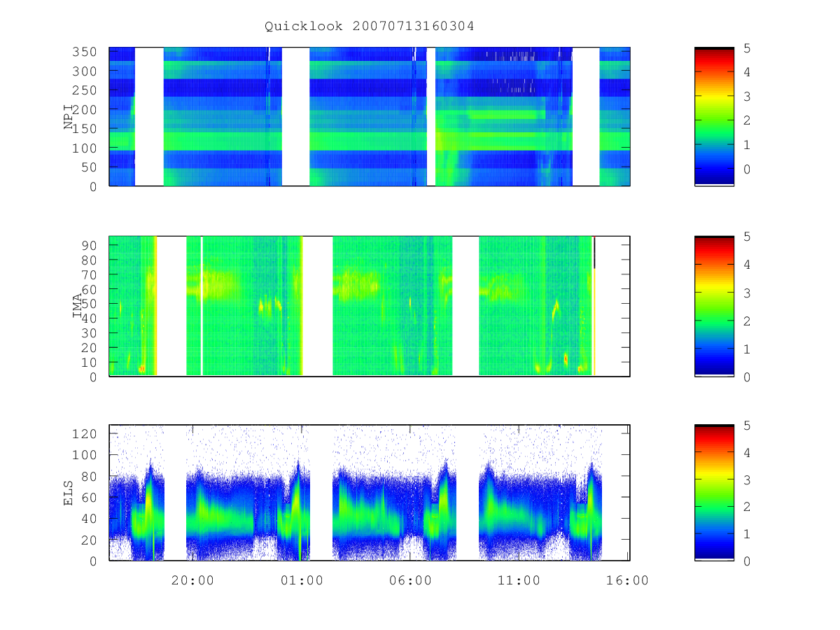Select the NPI axis label
This screenshot has width=840, height=630.
(69, 117)
